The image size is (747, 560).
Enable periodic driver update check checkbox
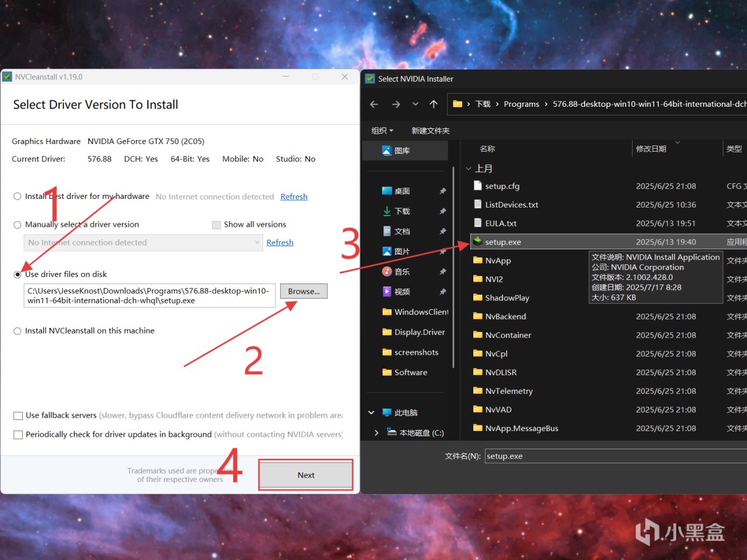click(18, 435)
